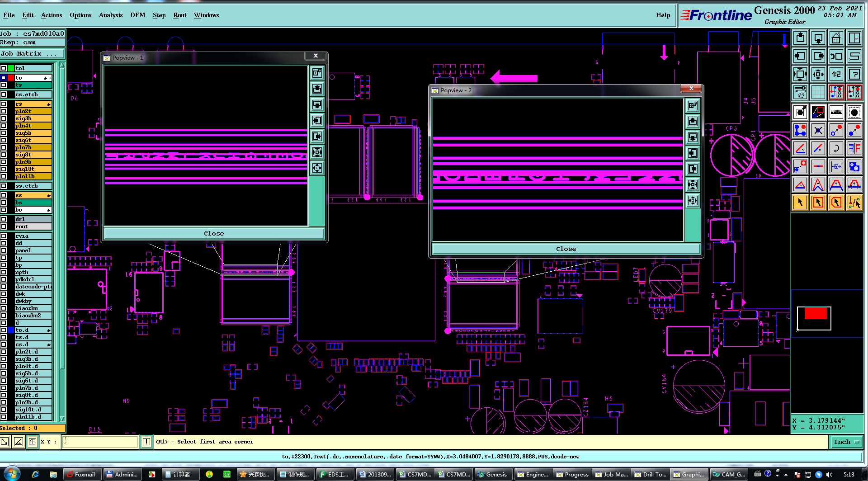
Task: Toggle checkbox for layer ss
Action: click(x=4, y=195)
